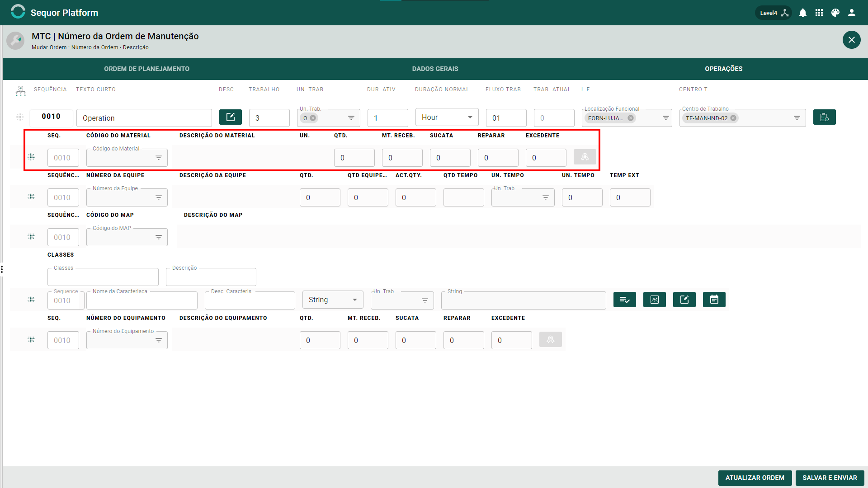Click the equipe row grid handle
The width and height of the screenshot is (868, 488).
tap(31, 197)
